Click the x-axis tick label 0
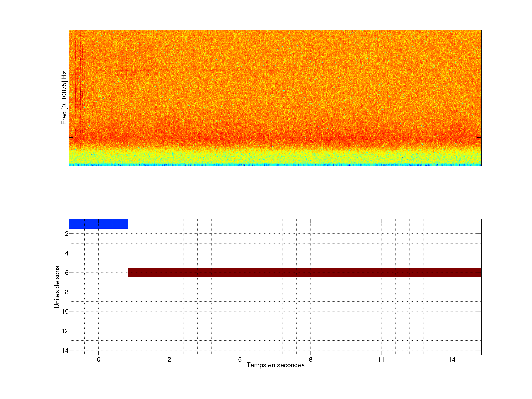Screen dimensions: 532x399 pyautogui.click(x=99, y=359)
